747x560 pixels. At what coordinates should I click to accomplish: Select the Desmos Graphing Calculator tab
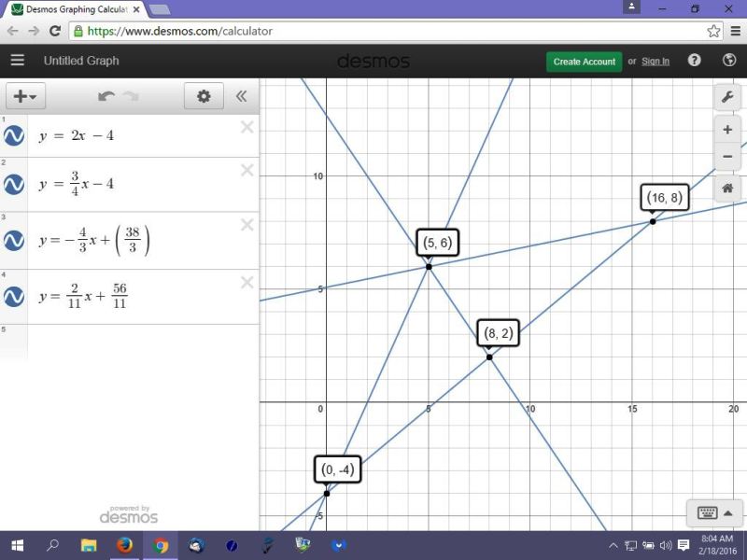point(77,9)
